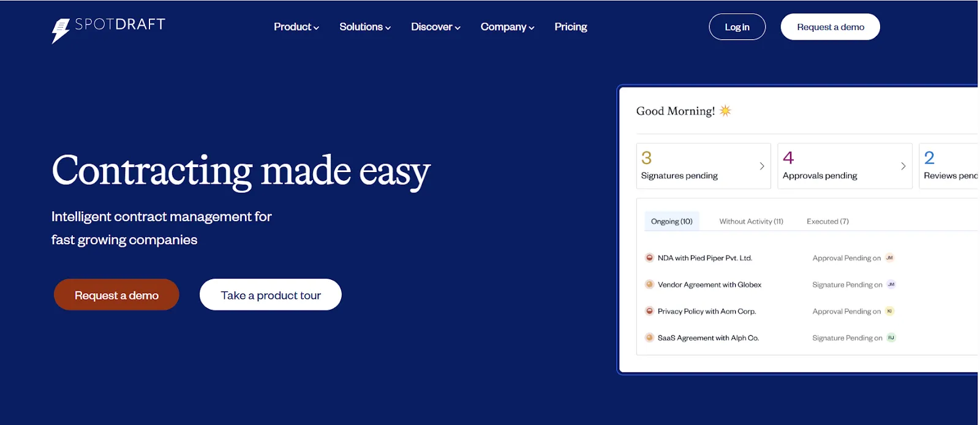Click Request a demo in header
Image resolution: width=980 pixels, height=425 pixels.
coord(831,27)
